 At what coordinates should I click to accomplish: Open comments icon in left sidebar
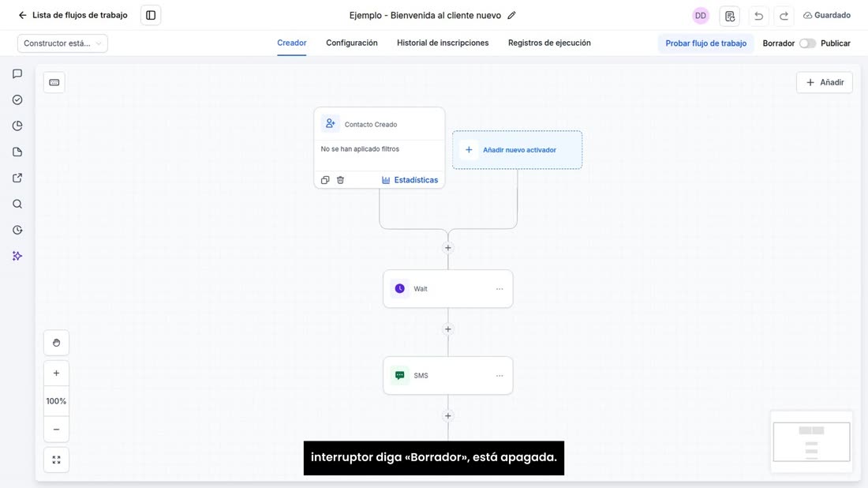coord(17,73)
